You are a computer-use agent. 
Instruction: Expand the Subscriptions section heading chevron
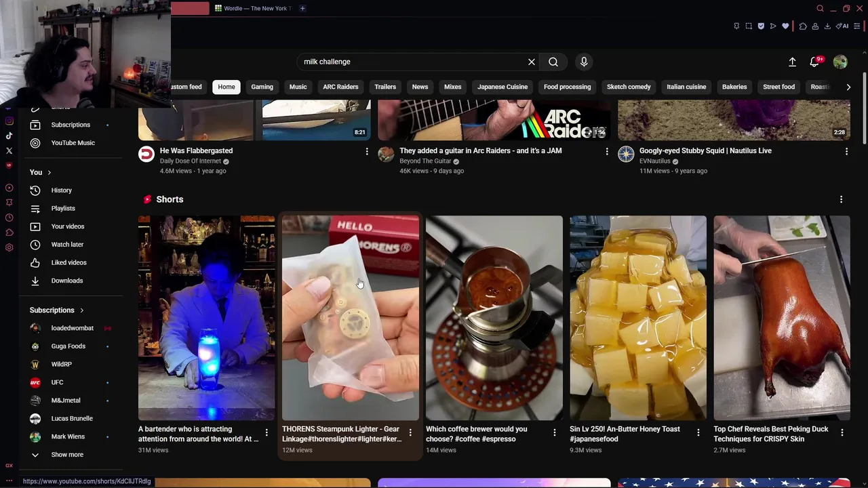pyautogui.click(x=81, y=310)
